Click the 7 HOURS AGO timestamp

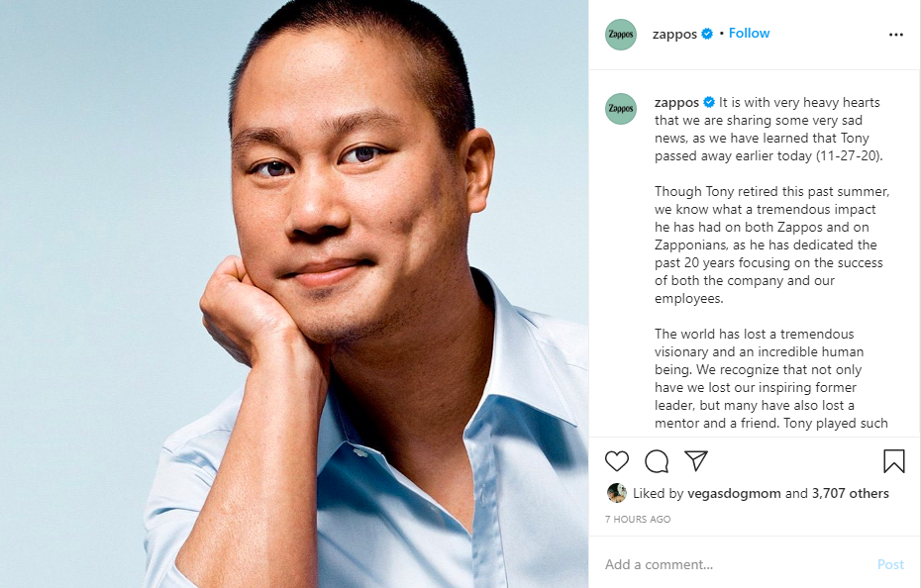tap(638, 519)
